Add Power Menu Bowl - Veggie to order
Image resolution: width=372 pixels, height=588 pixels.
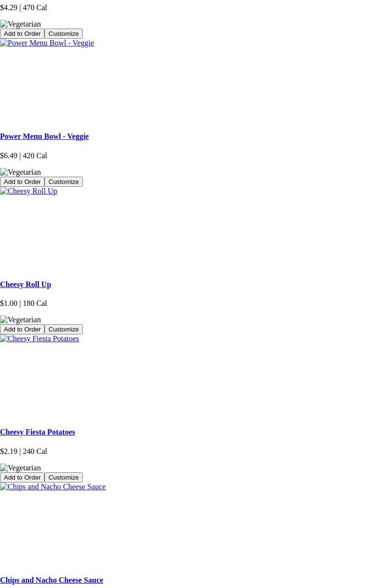(22, 182)
